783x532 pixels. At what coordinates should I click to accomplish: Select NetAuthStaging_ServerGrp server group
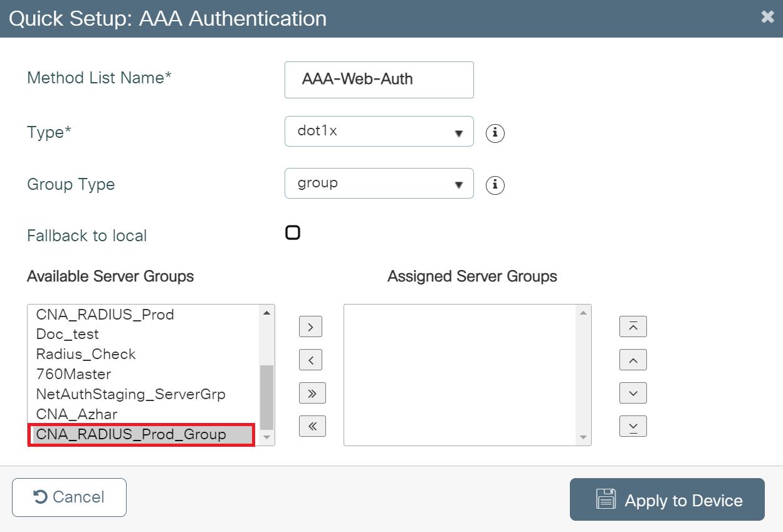click(130, 394)
